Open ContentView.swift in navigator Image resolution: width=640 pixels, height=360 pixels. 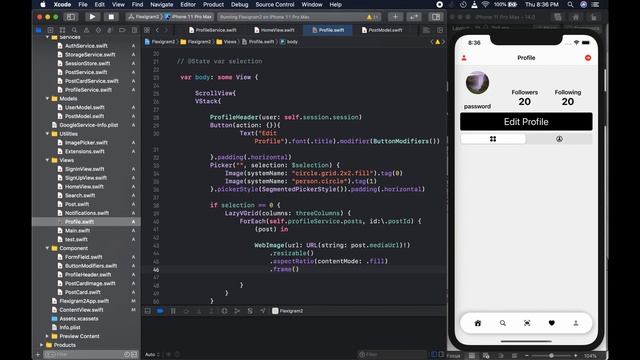point(81,310)
